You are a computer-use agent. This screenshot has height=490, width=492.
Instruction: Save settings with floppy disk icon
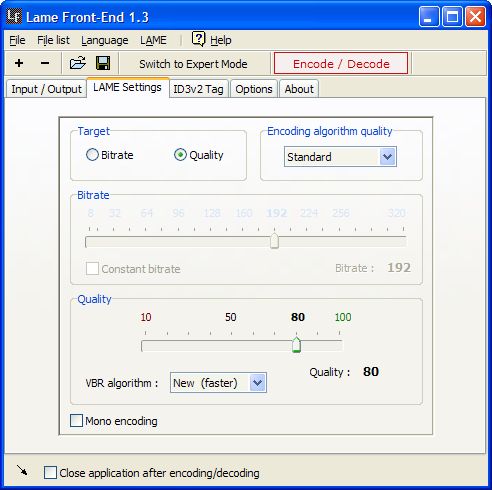[103, 63]
